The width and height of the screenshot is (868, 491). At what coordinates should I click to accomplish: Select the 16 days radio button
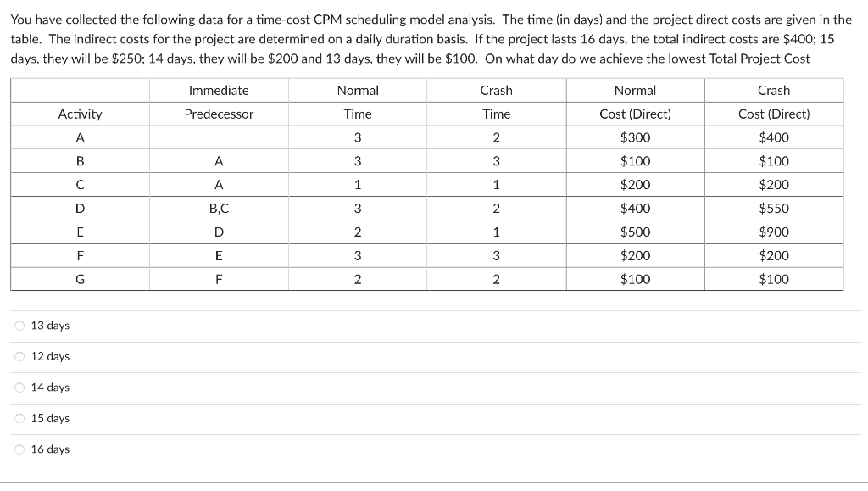click(18, 449)
